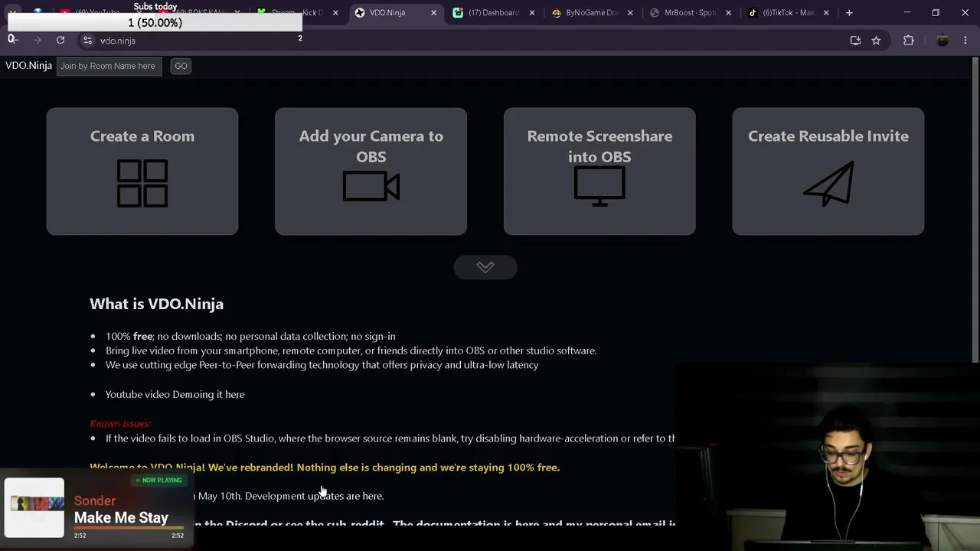Open the Create a Room card

[142, 171]
